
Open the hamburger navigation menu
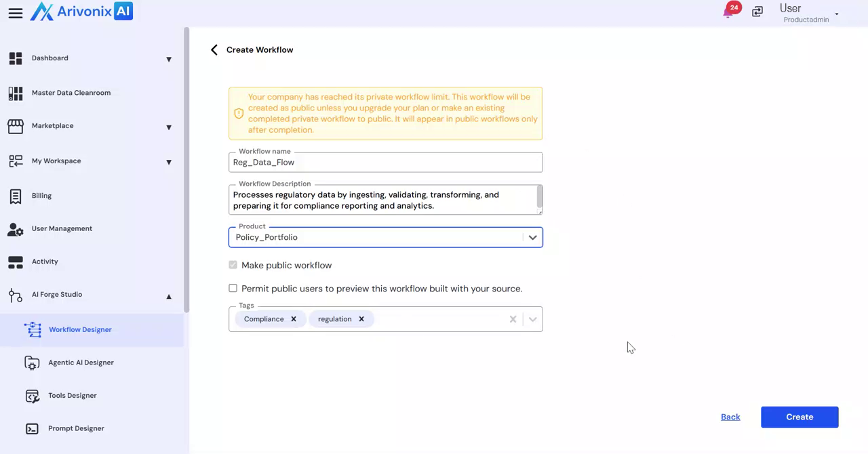click(x=15, y=13)
